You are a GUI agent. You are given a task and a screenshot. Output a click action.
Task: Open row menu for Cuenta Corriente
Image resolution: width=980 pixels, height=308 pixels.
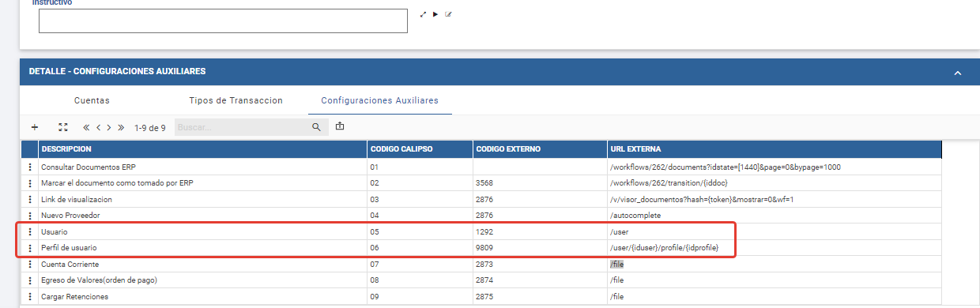click(x=30, y=264)
